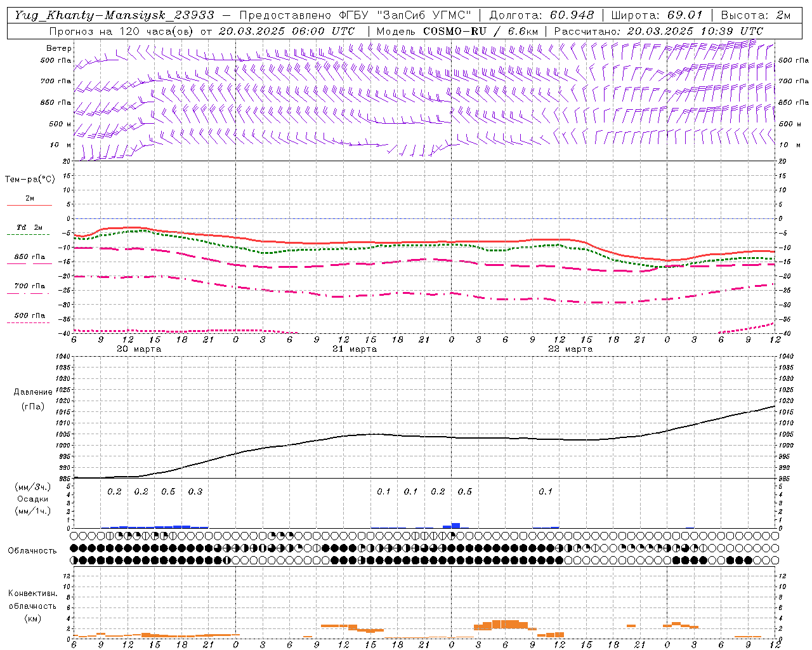Image resolution: width=812 pixels, height=650 pixels.
Task: Click the "Конвективн." convective cloud label
Action: click(32, 594)
